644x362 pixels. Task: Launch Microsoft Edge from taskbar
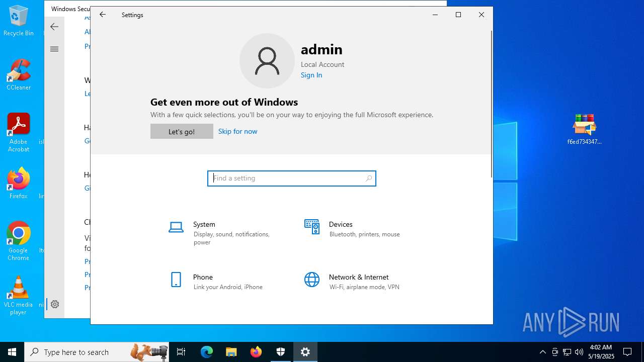[x=207, y=352]
